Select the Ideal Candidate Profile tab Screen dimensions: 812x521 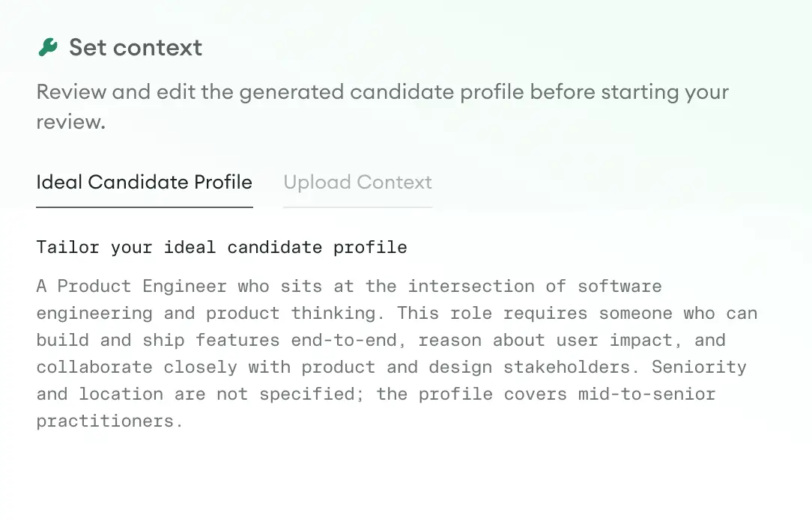coord(144,182)
